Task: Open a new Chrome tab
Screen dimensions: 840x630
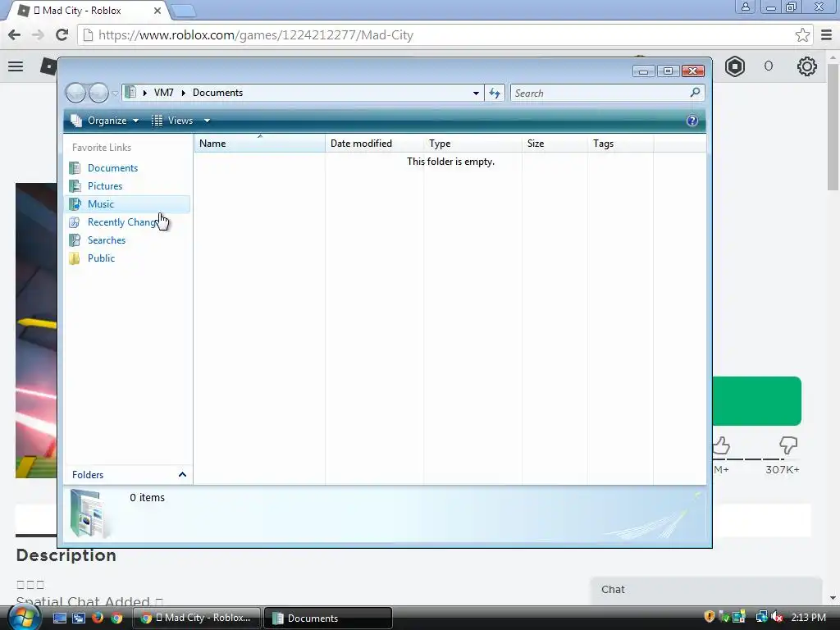Action: click(183, 10)
